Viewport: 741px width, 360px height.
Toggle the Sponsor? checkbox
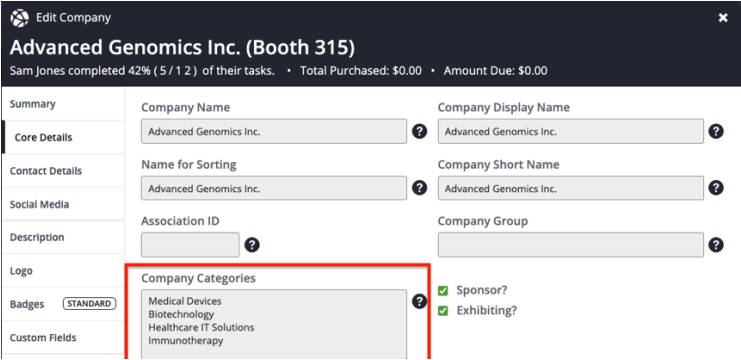(x=443, y=291)
